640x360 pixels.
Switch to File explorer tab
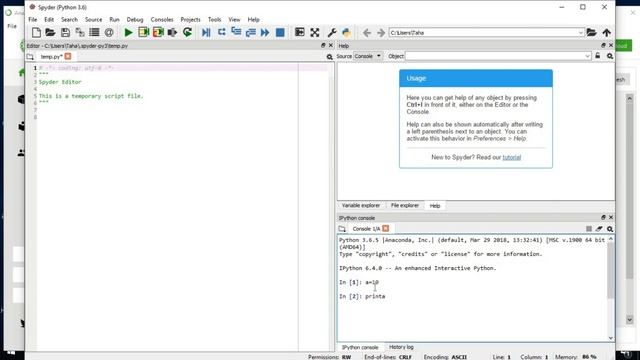coord(404,206)
